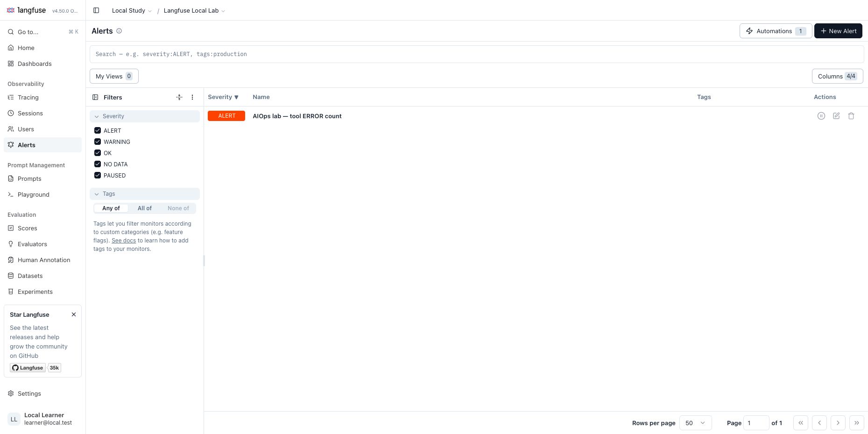Open the Local Study organization dropdown
The image size is (868, 434).
point(132,11)
